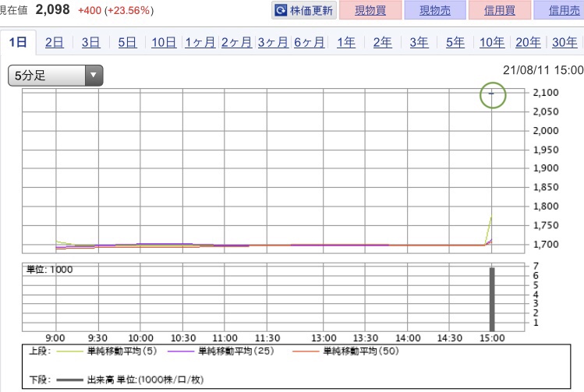Click the orange line swatch for 単純移動平均(50)

pyautogui.click(x=306, y=351)
